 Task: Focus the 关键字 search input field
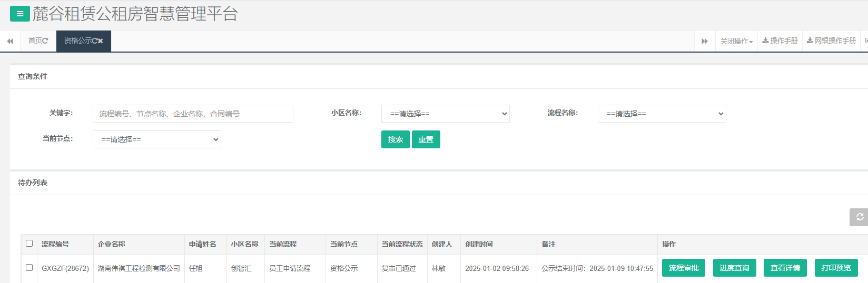click(193, 114)
